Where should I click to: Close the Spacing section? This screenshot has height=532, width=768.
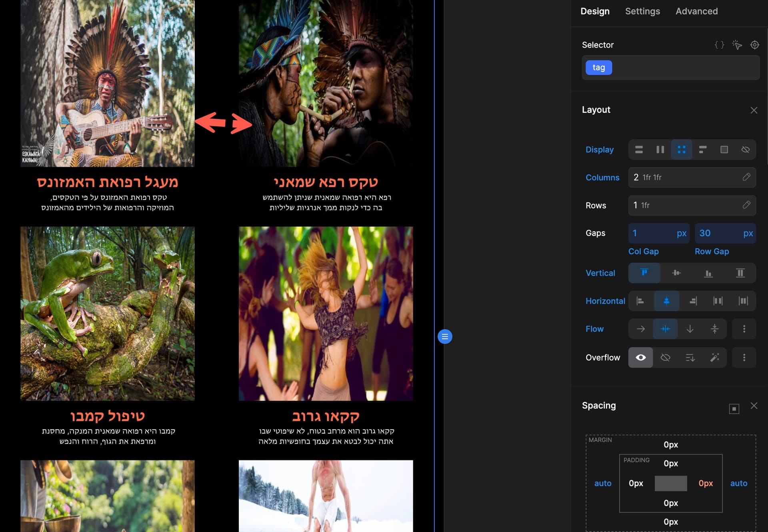[x=754, y=406]
